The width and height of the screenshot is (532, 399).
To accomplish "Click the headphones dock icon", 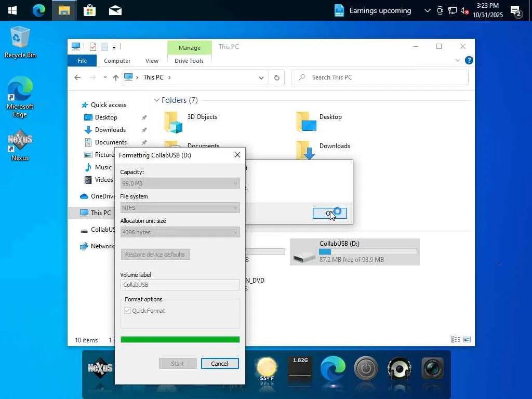I will click(400, 368).
